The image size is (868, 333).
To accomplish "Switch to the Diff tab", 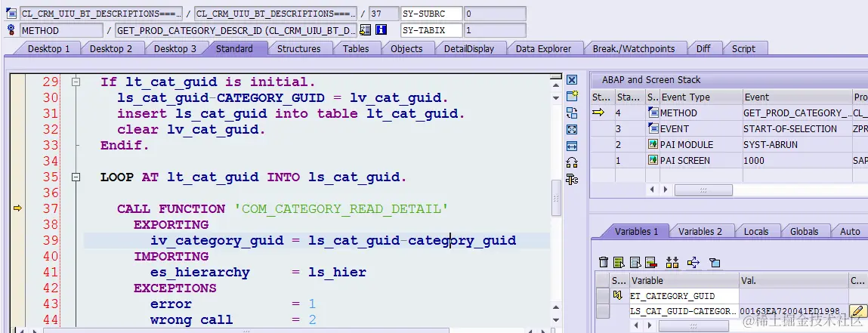I will (703, 48).
